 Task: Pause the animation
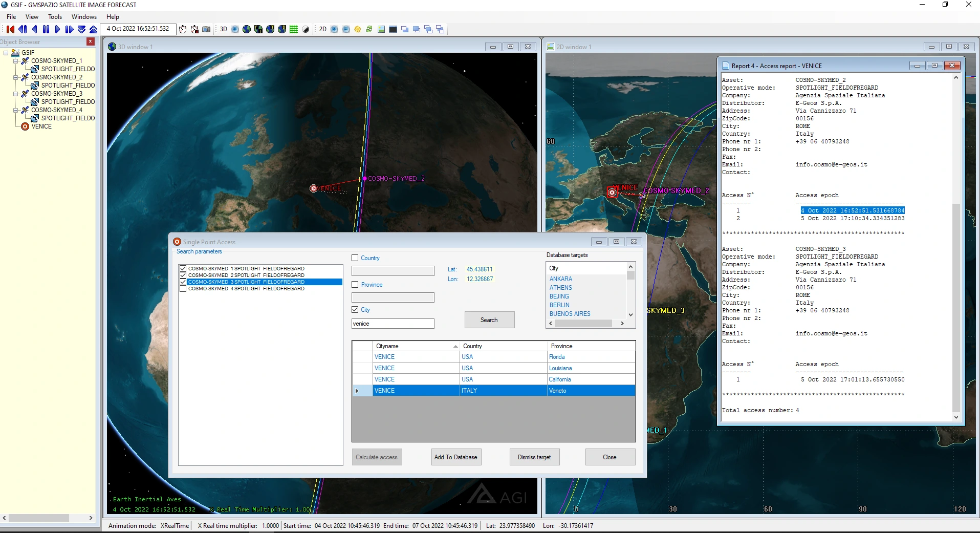(46, 29)
